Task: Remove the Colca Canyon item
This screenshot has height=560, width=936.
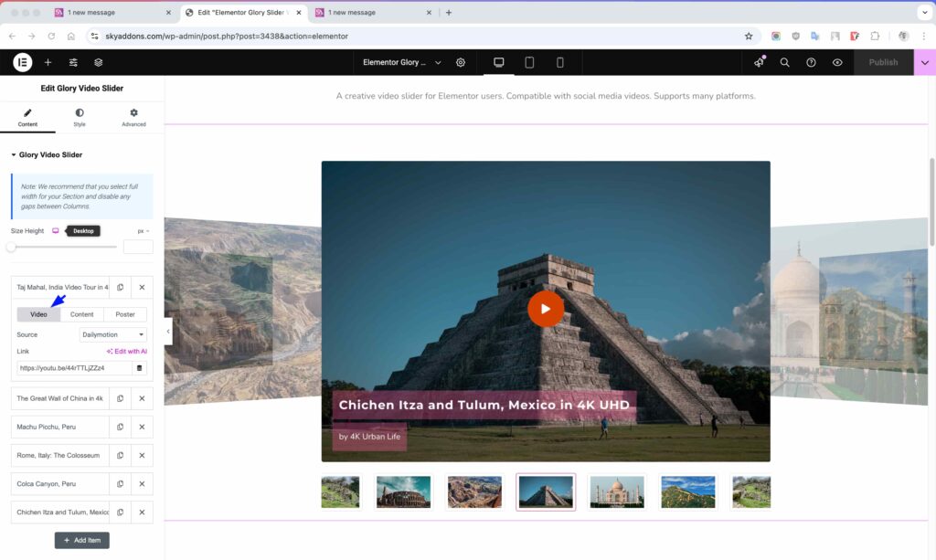Action: pos(142,483)
